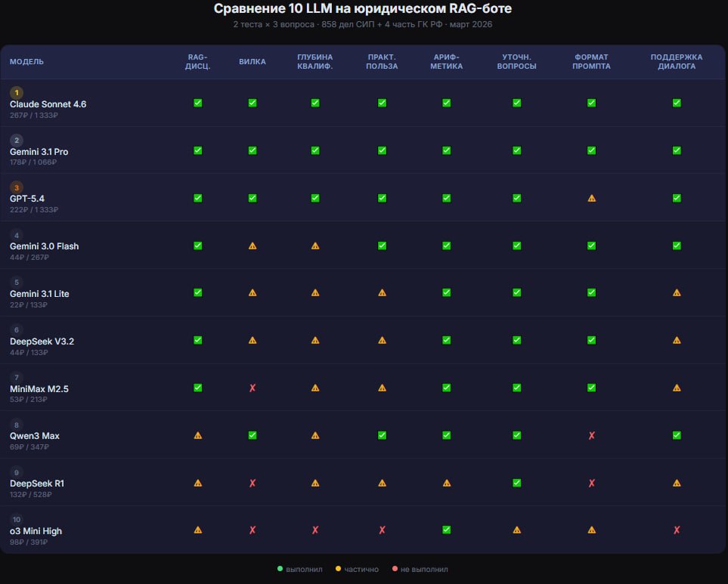Click price 44₽ / 267₽ under Gemini 3.0 Flash
This screenshot has height=584, width=728.
[x=29, y=257]
